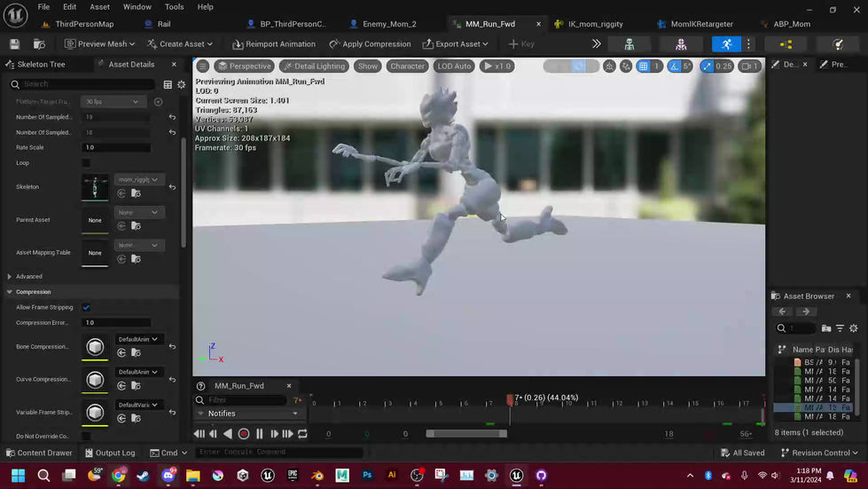
Task: Open the Character viewport menu
Action: pyautogui.click(x=408, y=66)
